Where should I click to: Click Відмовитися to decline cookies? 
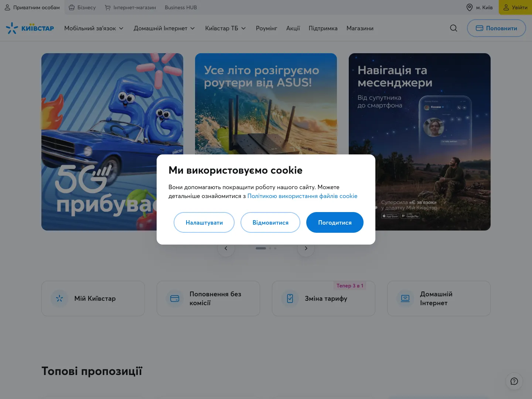[270, 222]
